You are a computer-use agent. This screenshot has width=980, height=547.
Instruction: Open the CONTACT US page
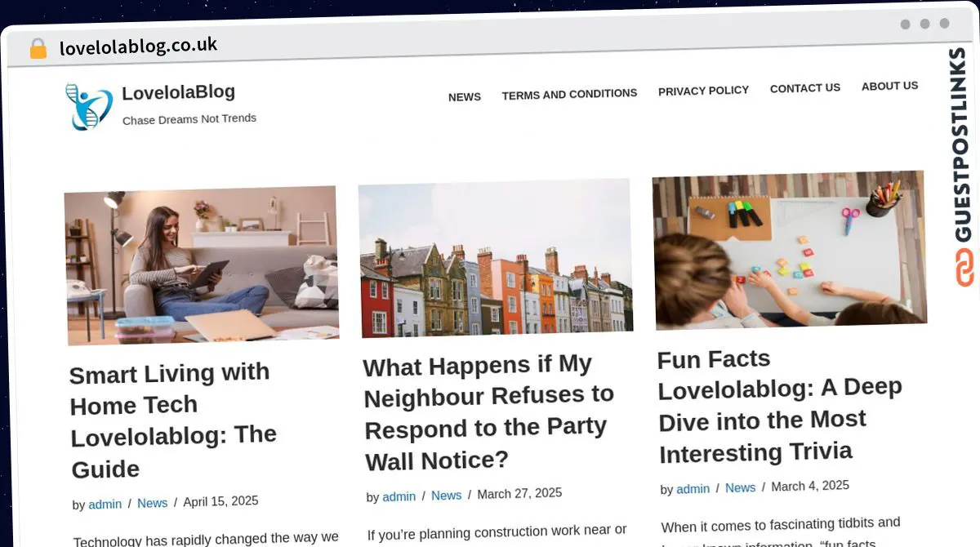coord(804,88)
